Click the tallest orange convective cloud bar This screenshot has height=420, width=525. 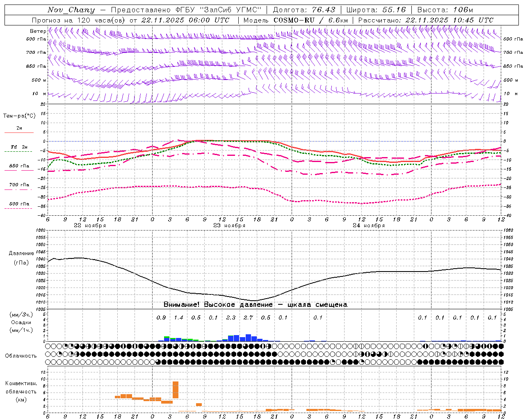pos(176,390)
